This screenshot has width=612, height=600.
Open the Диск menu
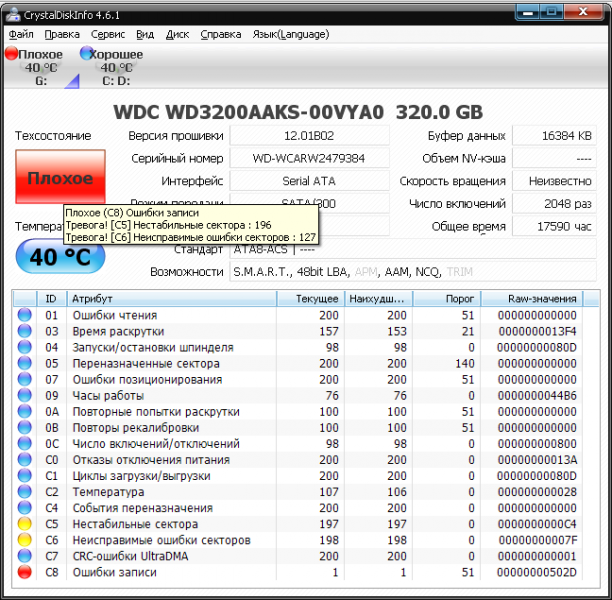point(177,34)
